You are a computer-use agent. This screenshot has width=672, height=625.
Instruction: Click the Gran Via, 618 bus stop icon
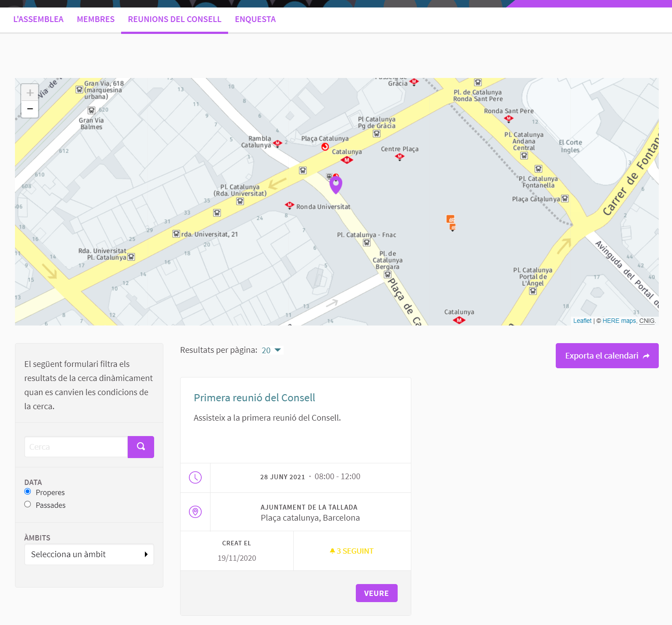[x=79, y=89]
